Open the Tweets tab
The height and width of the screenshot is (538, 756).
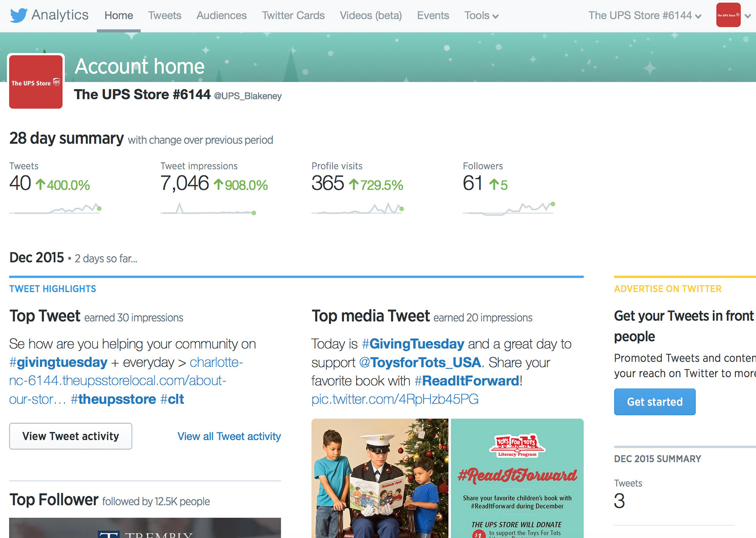165,15
